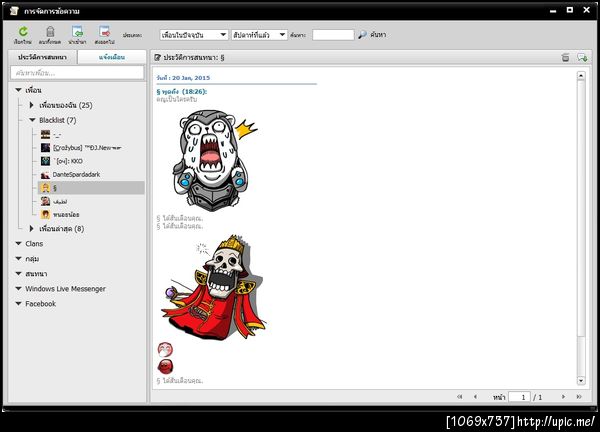Select [Crazybus] contact row

point(91,148)
